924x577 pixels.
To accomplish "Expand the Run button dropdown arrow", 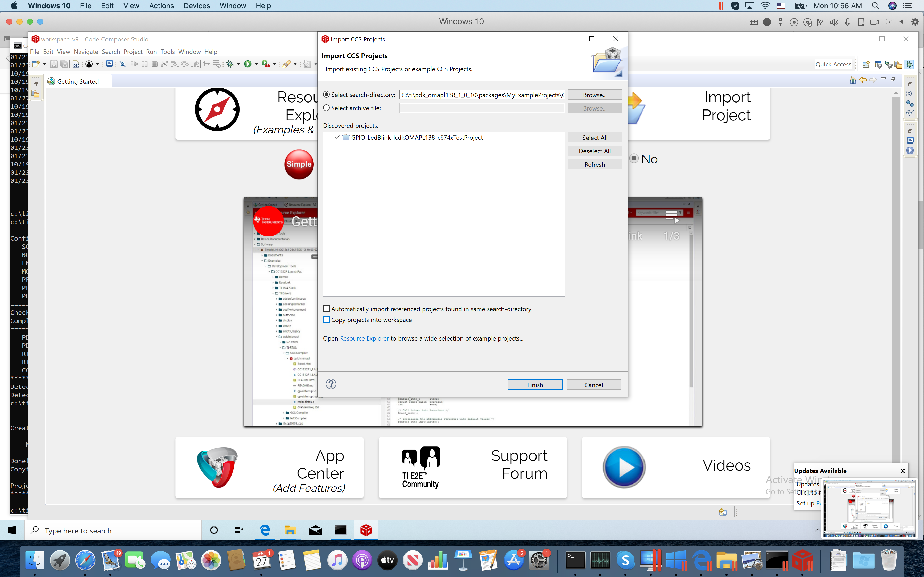I will pyautogui.click(x=256, y=64).
